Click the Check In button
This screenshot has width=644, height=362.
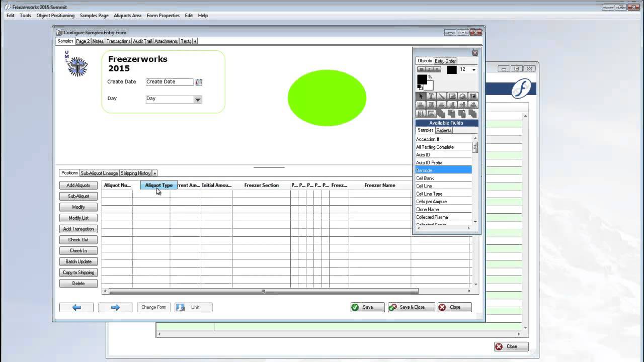tap(78, 251)
